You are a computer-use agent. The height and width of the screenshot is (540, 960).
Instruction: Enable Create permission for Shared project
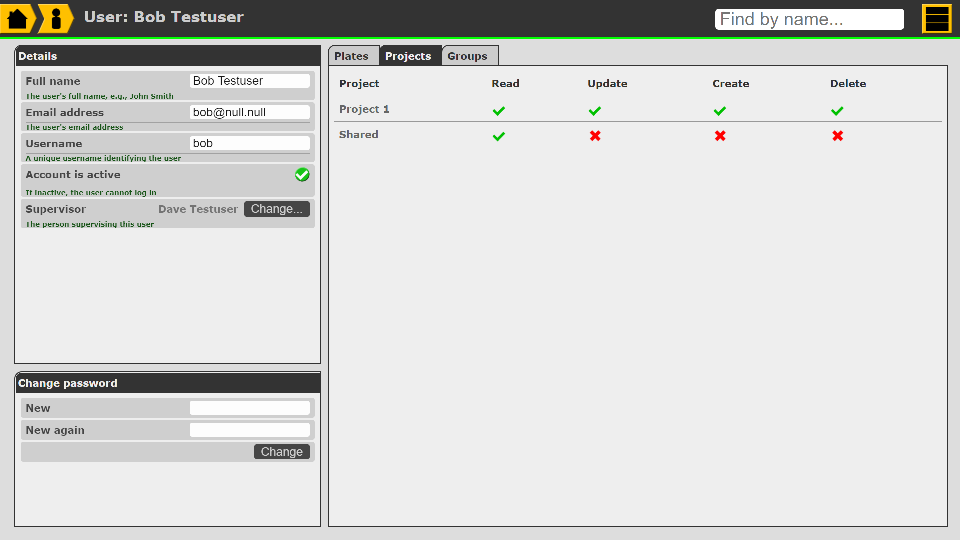coord(720,136)
